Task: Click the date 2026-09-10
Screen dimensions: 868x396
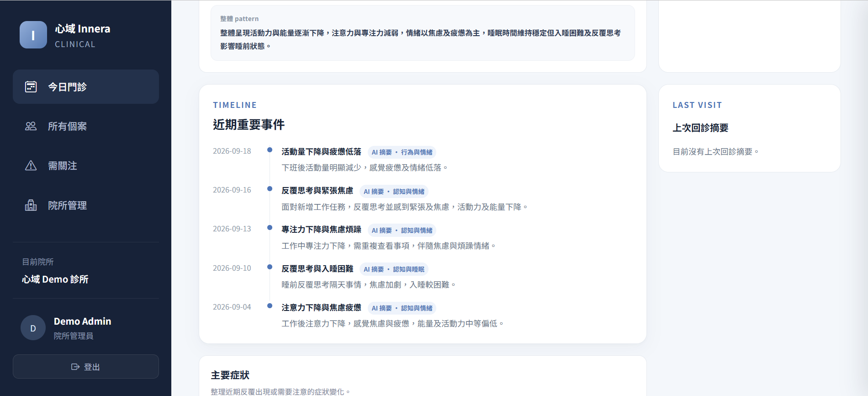Action: pos(232,268)
